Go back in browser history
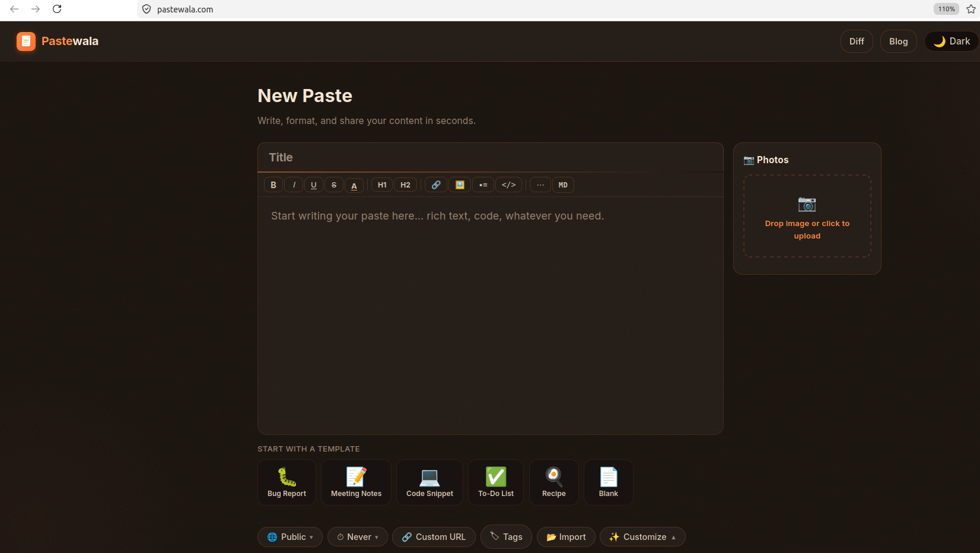This screenshot has height=553, width=980. coord(14,9)
